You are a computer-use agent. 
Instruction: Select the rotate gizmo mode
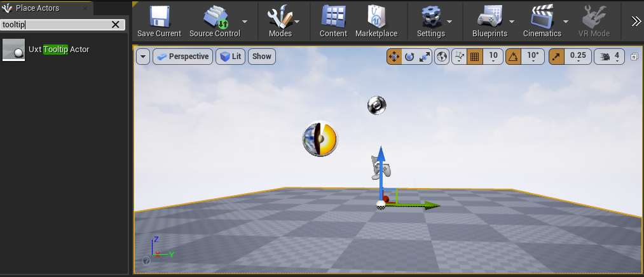pyautogui.click(x=409, y=57)
